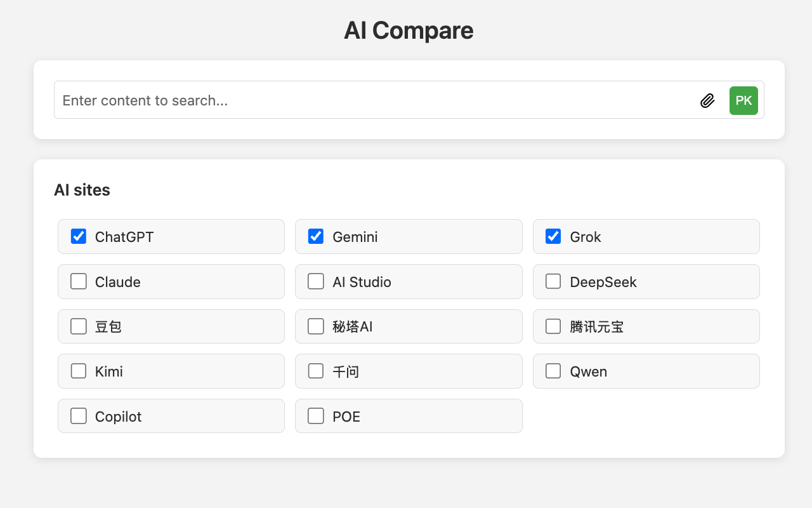This screenshot has height=508, width=812.
Task: Select the POE checkbox
Action: tap(316, 416)
